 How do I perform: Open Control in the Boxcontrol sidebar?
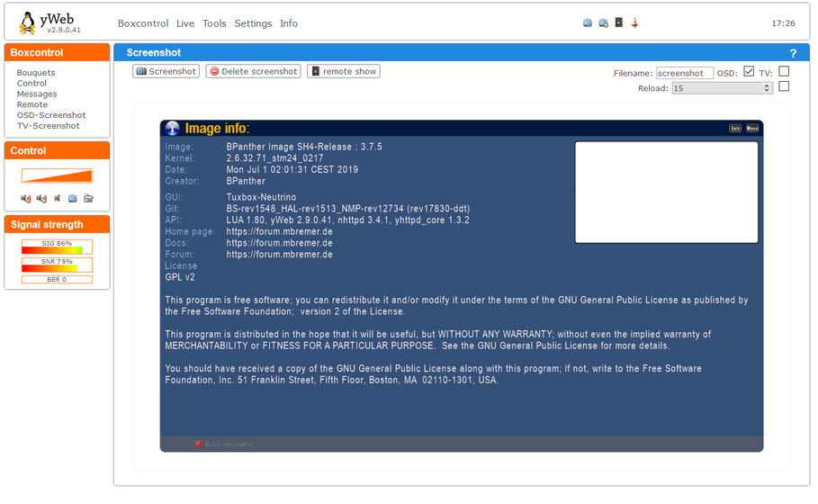click(x=31, y=84)
